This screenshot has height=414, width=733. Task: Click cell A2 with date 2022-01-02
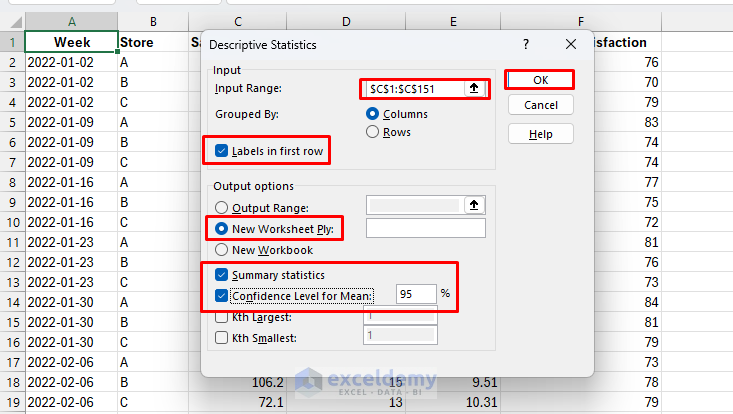coord(71,62)
